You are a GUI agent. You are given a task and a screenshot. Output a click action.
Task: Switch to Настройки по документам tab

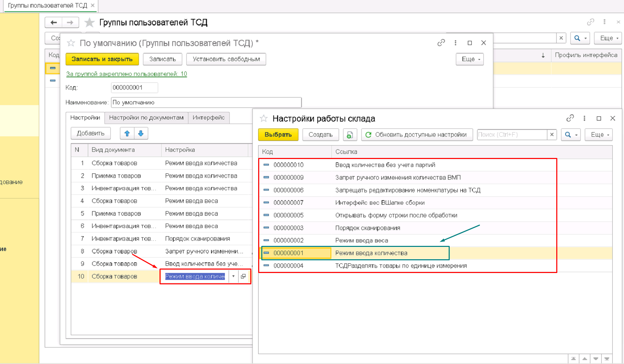pyautogui.click(x=146, y=118)
